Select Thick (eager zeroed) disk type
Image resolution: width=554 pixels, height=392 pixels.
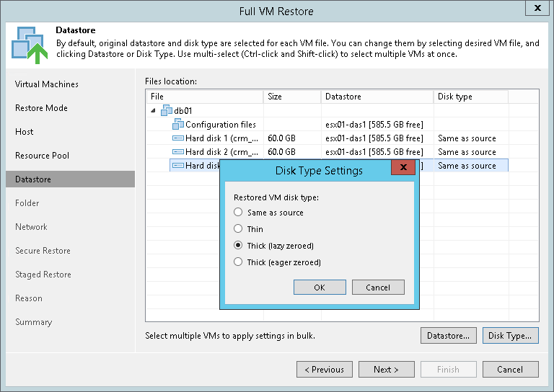(239, 262)
